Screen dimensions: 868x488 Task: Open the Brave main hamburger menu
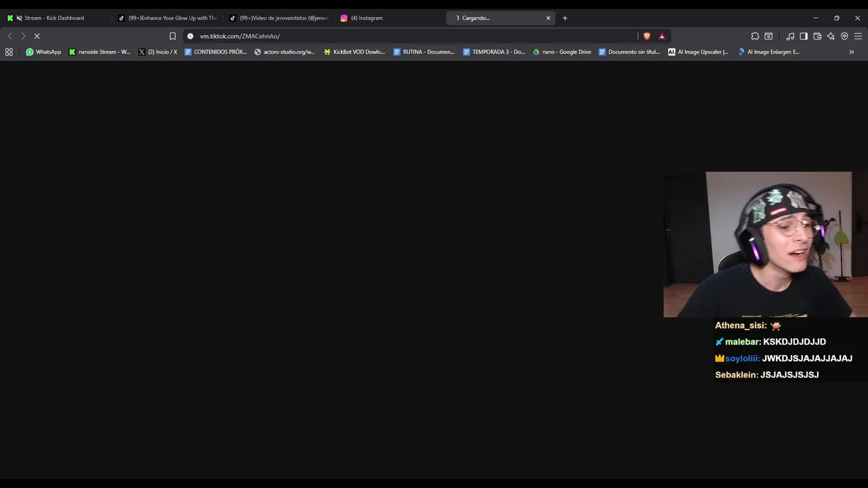[x=858, y=36]
